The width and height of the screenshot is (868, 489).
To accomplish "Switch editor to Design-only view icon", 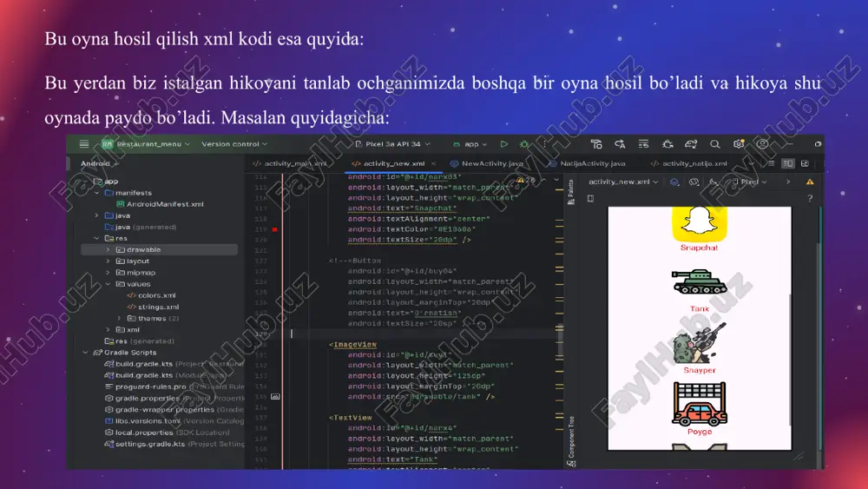I will point(805,163).
